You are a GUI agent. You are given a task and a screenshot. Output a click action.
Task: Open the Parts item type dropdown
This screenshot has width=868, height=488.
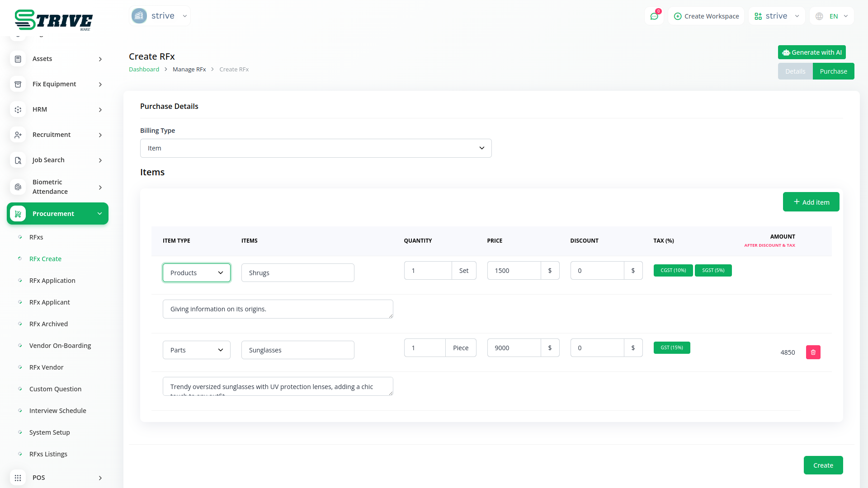196,350
